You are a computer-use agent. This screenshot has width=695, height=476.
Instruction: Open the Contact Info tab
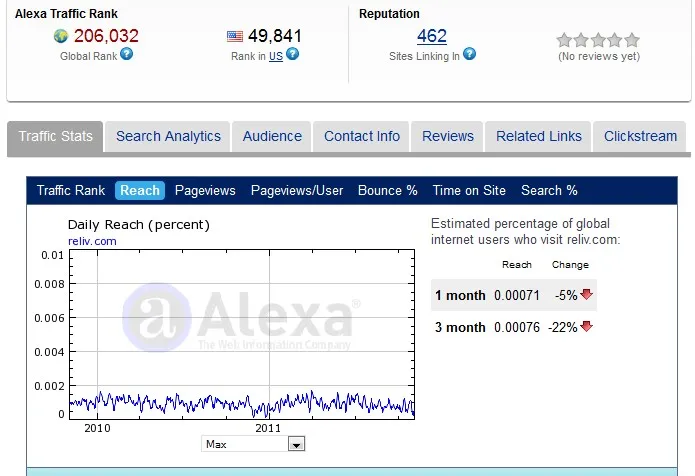click(x=362, y=136)
